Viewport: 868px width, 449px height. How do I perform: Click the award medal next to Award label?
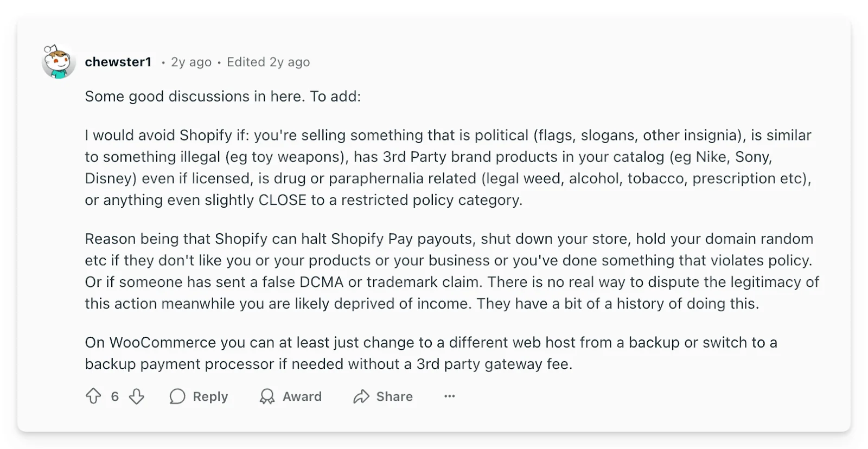267,396
